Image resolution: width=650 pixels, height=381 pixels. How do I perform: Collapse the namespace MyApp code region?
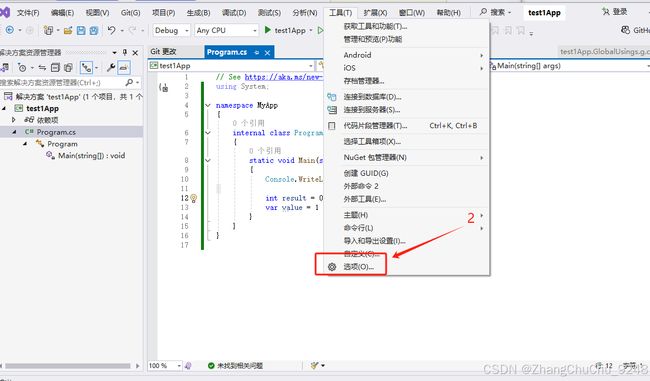point(208,105)
